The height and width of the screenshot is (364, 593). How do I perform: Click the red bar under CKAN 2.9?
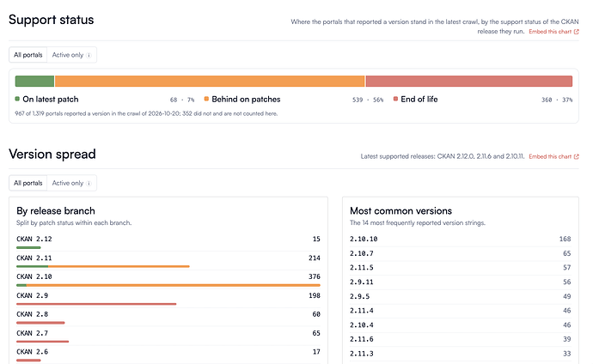tap(96, 304)
